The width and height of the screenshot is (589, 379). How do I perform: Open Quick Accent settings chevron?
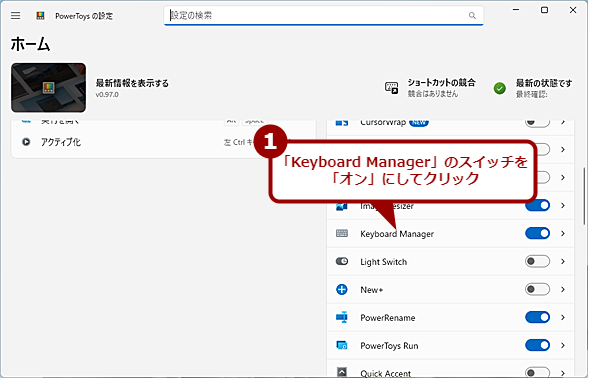click(563, 373)
